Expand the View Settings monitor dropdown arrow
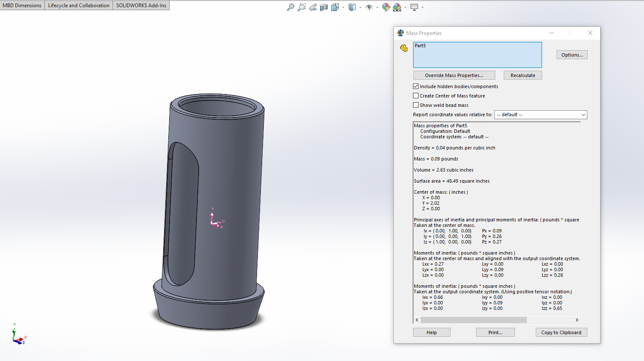Viewport: 644px width, 361px height. (x=422, y=7)
